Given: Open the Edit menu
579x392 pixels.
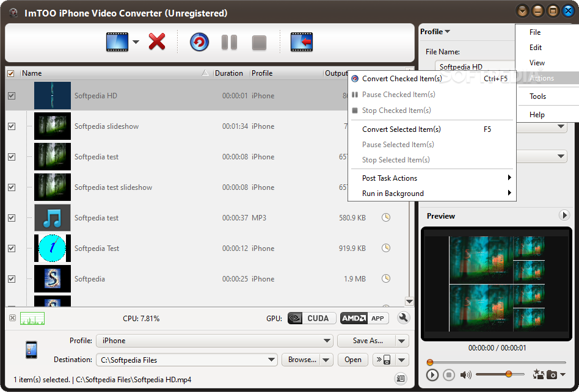Looking at the screenshot, I should point(536,47).
